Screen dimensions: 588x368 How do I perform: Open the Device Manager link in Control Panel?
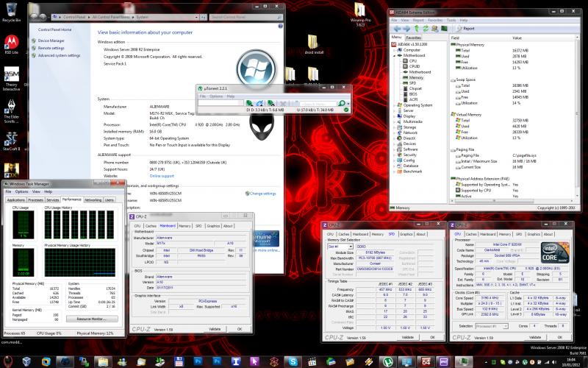(x=51, y=40)
